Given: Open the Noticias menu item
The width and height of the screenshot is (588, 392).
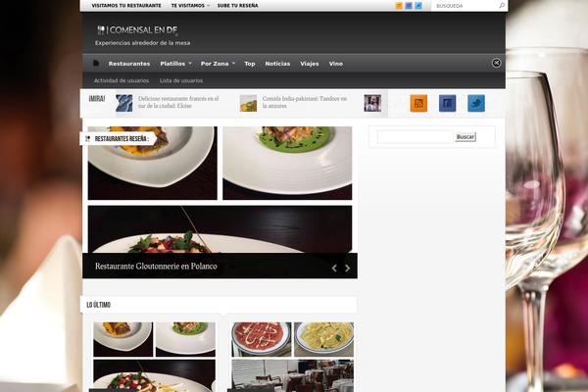Looking at the screenshot, I should (277, 64).
